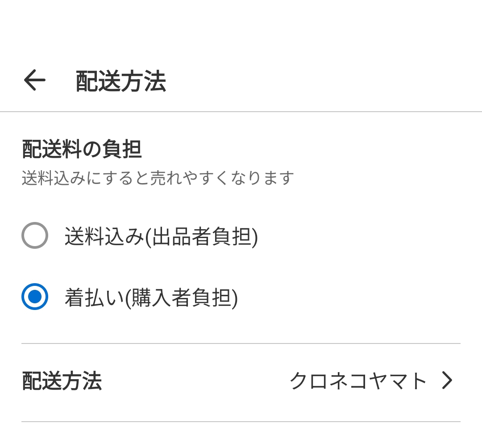Select the 送料込み(出品者負担) radio button
482x448 pixels.
tap(35, 235)
